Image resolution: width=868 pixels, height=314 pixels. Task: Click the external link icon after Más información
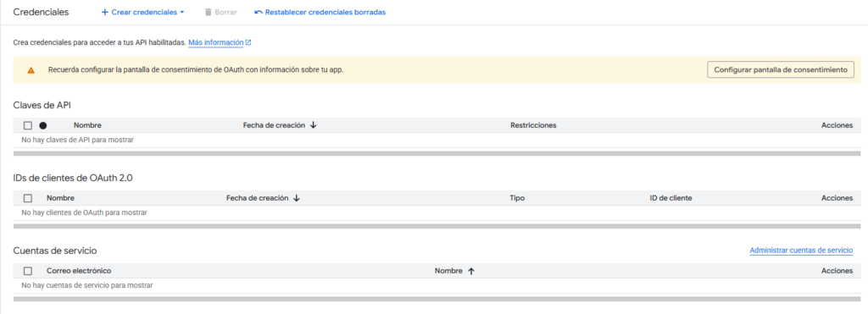tap(248, 42)
